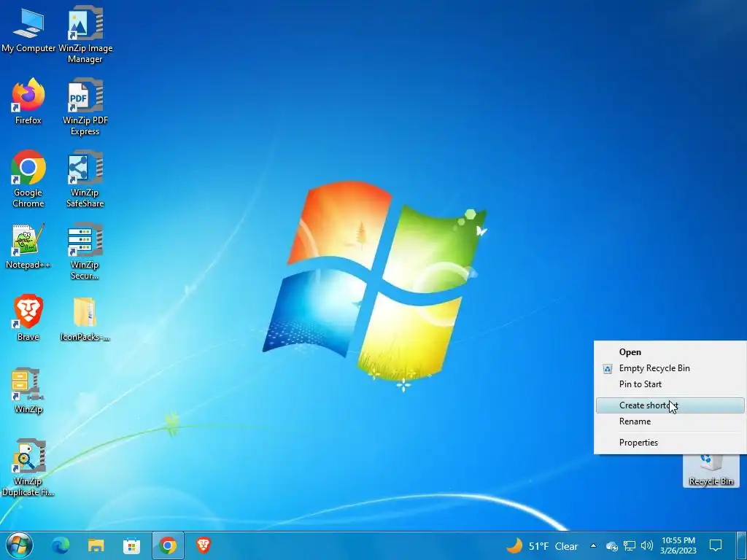This screenshot has height=560, width=747.
Task: Select the Brave desktop shortcut
Action: [28, 318]
